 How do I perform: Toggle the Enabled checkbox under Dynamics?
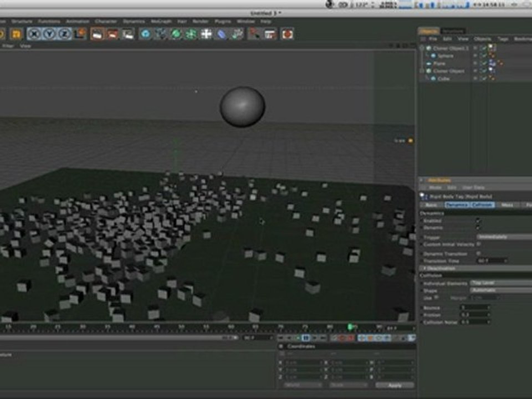478,221
